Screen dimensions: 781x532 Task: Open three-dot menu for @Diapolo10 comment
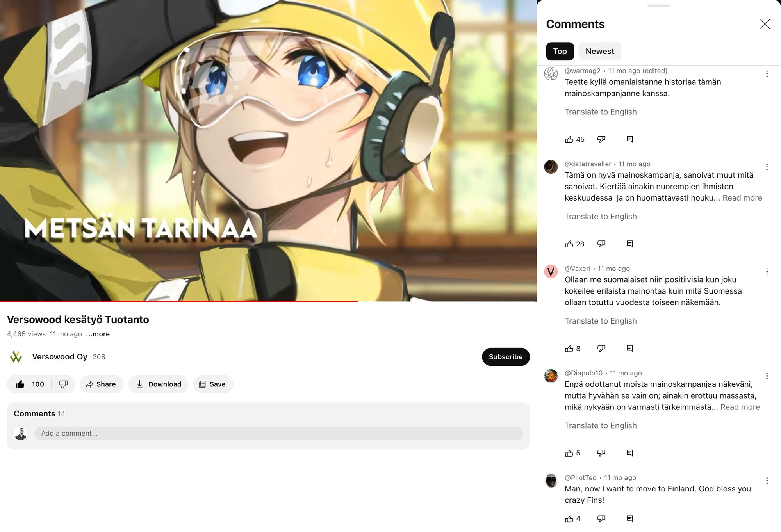[x=767, y=376]
